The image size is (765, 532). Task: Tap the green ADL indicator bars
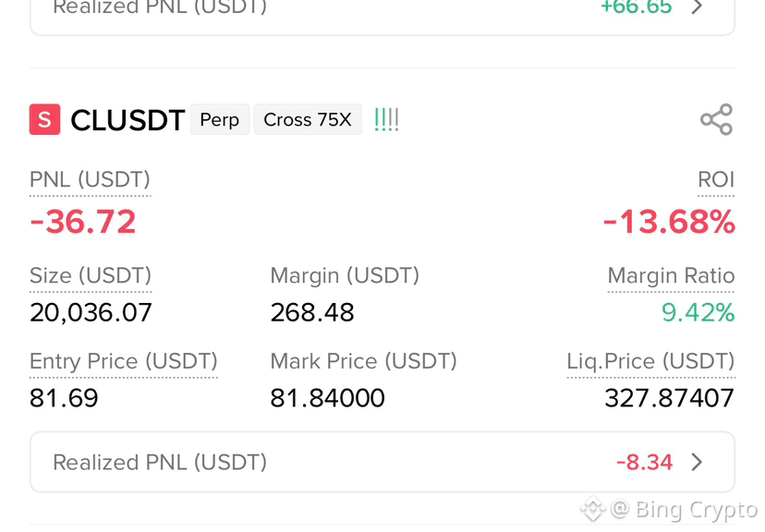pyautogui.click(x=386, y=119)
